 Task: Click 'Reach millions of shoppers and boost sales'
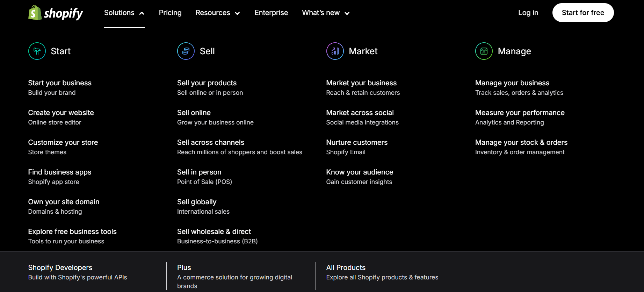(x=239, y=152)
